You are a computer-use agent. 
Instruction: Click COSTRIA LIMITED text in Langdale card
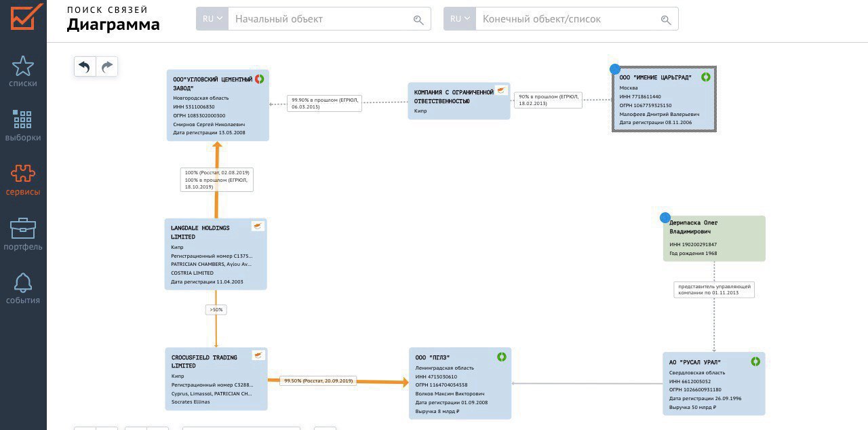tap(192, 273)
